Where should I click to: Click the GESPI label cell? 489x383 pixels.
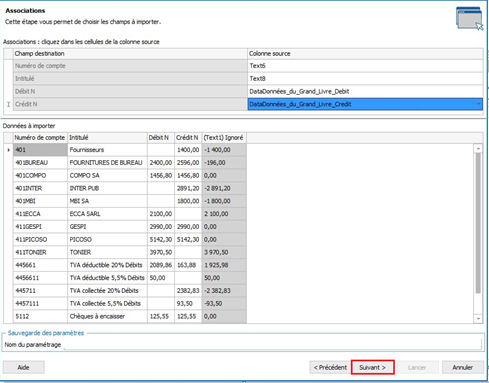[x=107, y=227]
